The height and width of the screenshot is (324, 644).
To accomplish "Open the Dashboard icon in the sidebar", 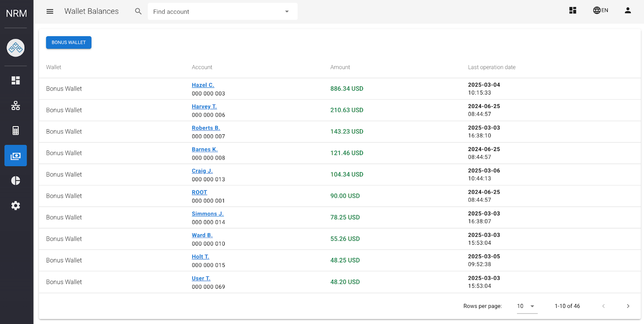I will click(16, 80).
